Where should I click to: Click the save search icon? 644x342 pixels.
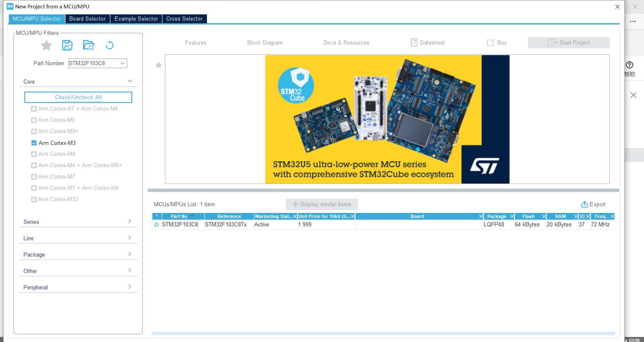pos(67,45)
